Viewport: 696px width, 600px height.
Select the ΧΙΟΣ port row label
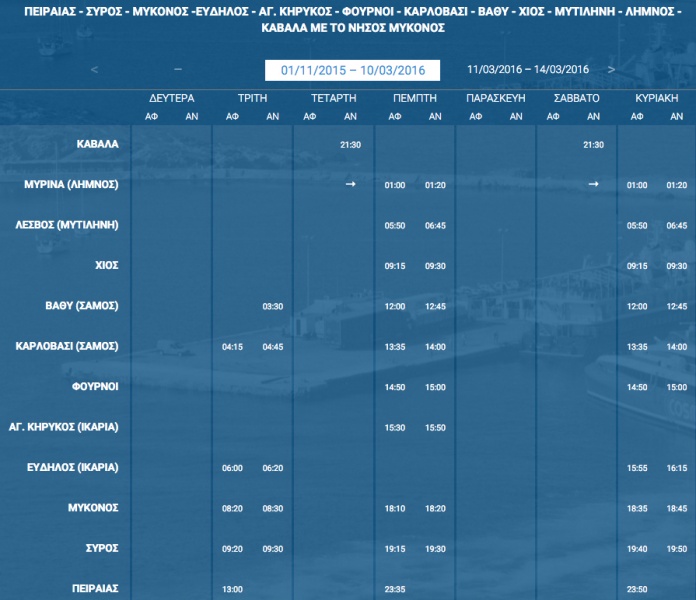107,265
